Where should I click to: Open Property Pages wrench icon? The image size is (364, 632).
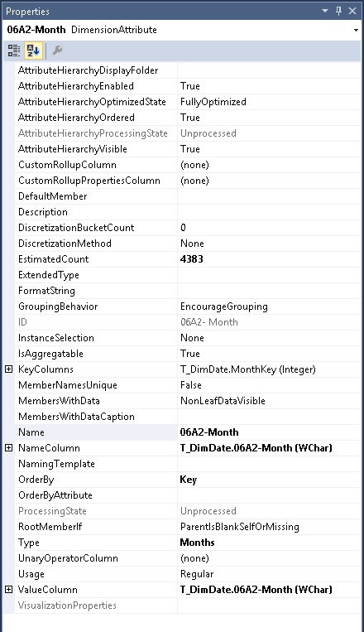coord(57,51)
